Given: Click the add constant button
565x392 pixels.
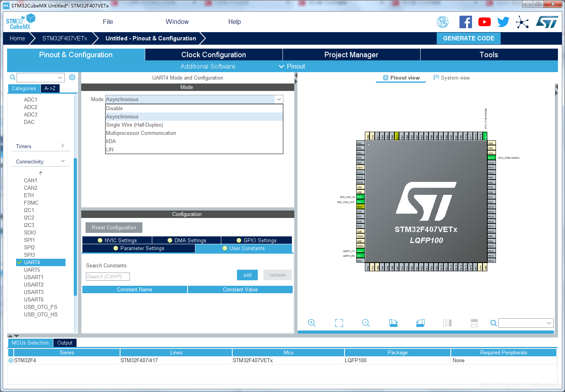Looking at the screenshot, I should click(247, 275).
